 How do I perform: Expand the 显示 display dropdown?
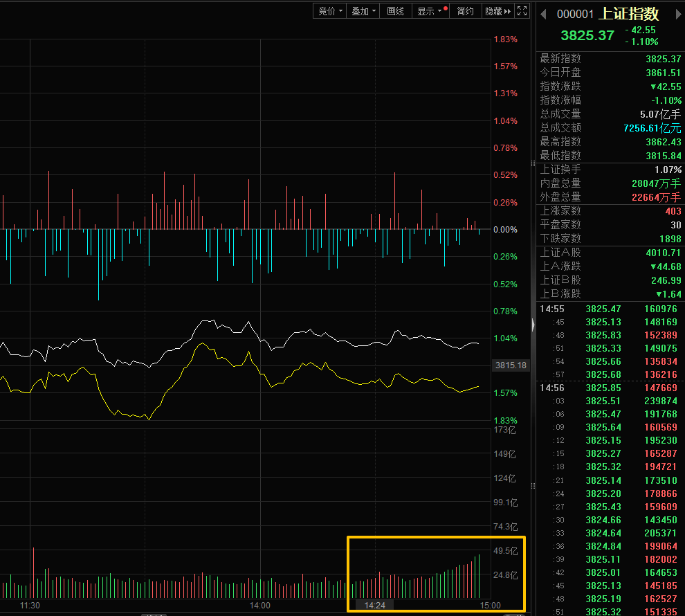click(x=430, y=11)
